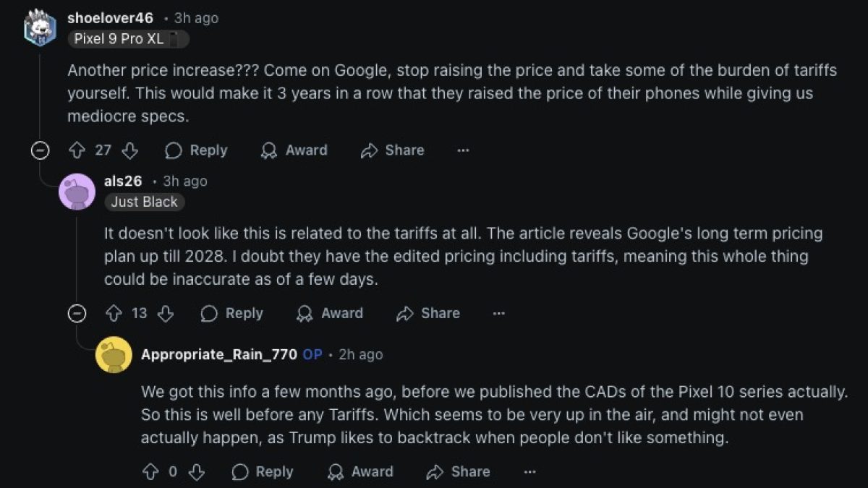This screenshot has width=868, height=488.
Task: Open more options on shoelover46's comment
Action: (x=464, y=150)
